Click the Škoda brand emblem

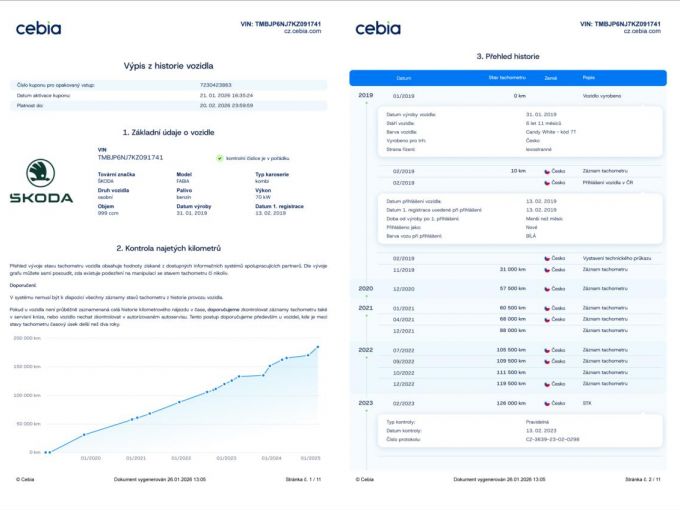[x=41, y=180]
